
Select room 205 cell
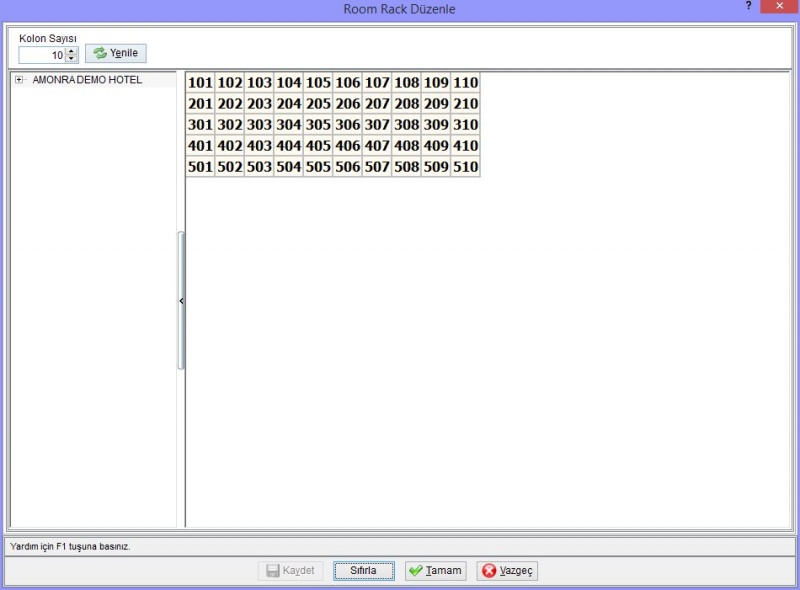(x=318, y=104)
